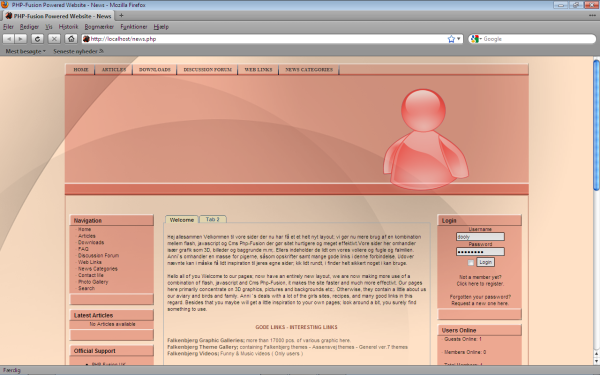Screen dimensions: 600x375
Task: Open the browser home icon
Action: tap(71, 39)
